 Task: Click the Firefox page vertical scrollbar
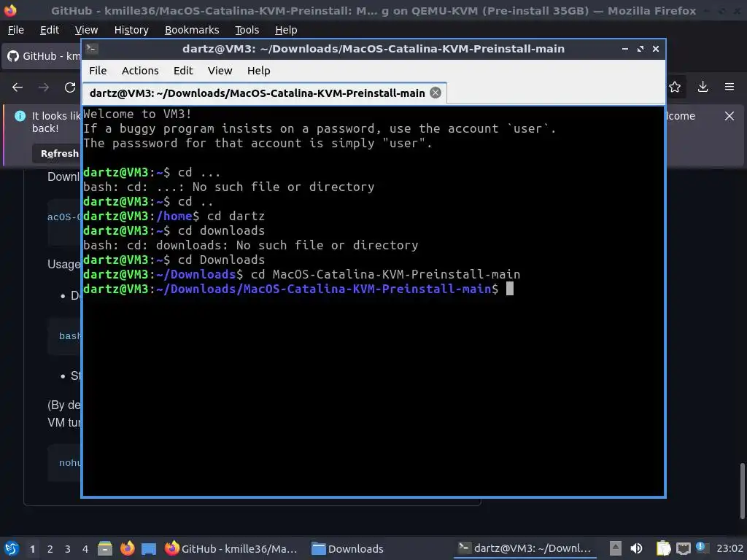click(x=742, y=491)
